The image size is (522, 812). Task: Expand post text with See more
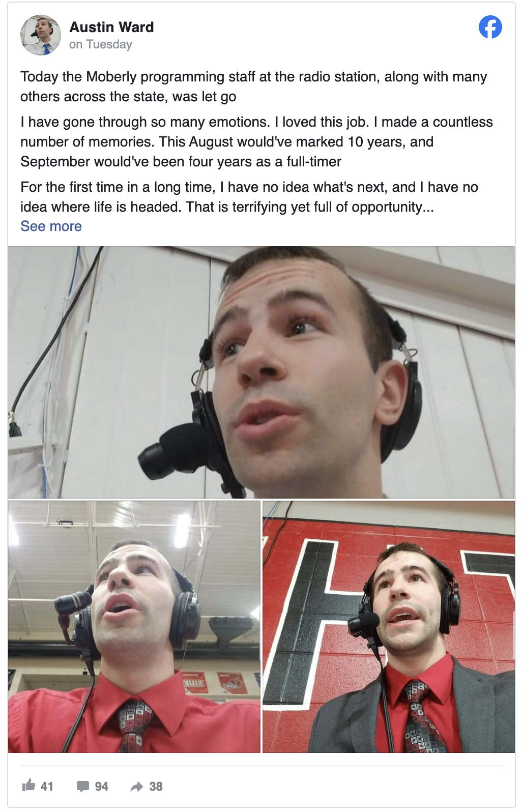(x=51, y=226)
